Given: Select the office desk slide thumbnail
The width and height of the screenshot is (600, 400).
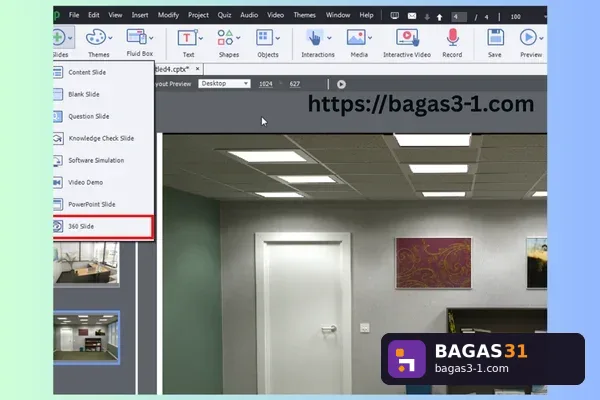Looking at the screenshot, I should click(x=86, y=264).
